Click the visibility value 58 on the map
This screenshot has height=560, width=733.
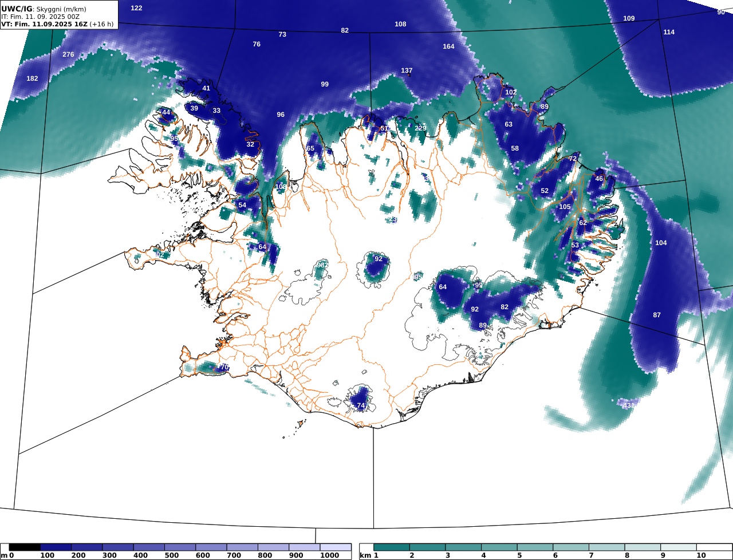[x=515, y=148]
